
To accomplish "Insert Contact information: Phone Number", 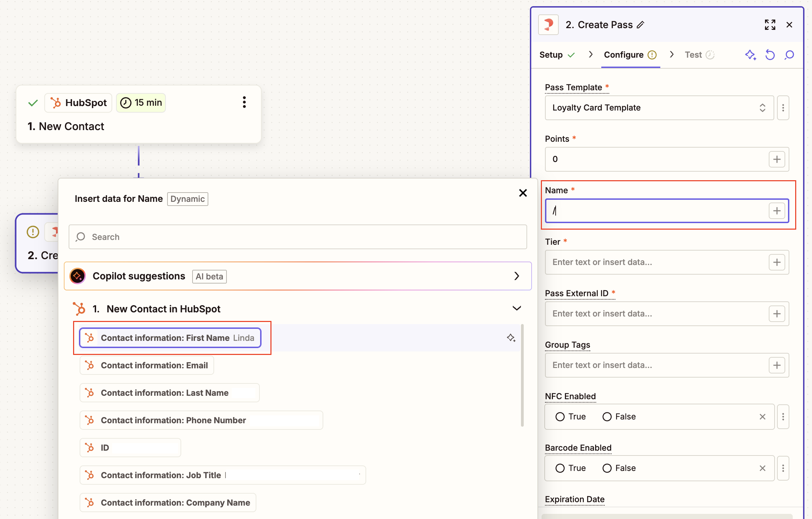I will click(x=201, y=420).
